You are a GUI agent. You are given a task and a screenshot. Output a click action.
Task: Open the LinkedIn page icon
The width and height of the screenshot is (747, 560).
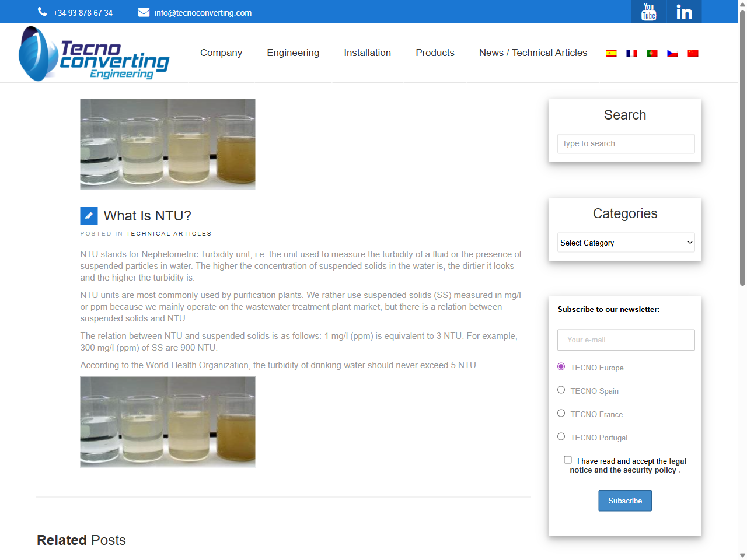683,12
